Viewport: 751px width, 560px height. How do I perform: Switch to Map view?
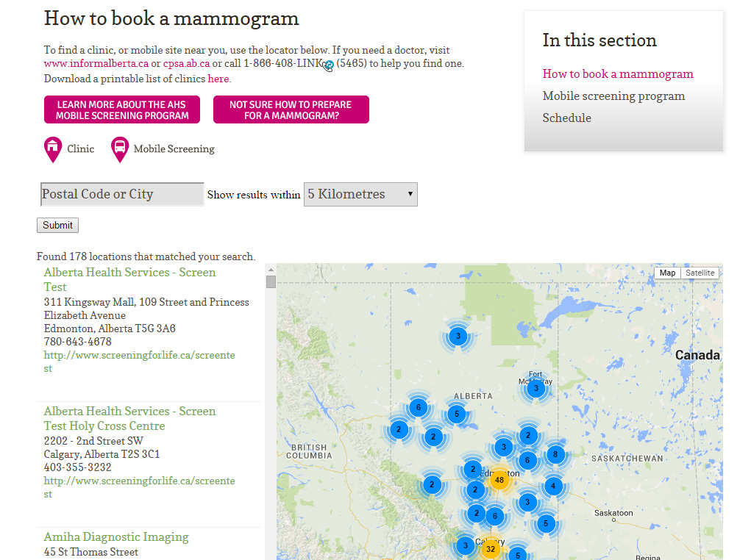click(x=667, y=273)
